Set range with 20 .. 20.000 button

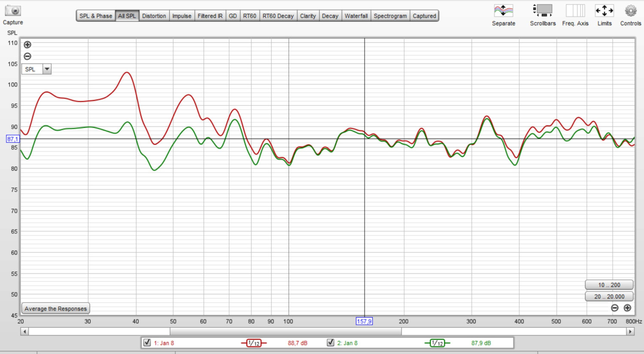pyautogui.click(x=609, y=296)
